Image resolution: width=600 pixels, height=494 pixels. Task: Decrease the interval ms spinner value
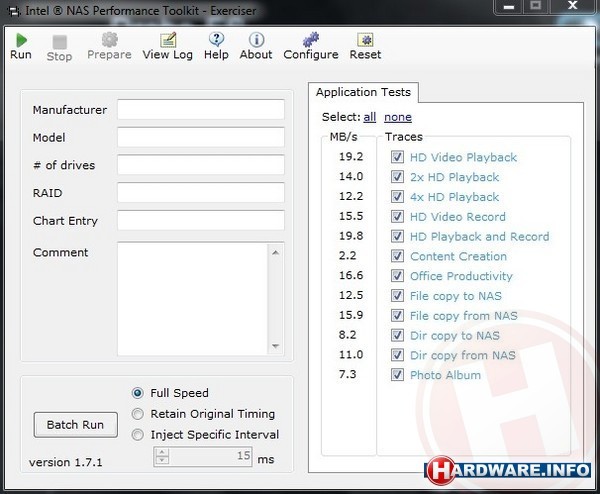162,460
